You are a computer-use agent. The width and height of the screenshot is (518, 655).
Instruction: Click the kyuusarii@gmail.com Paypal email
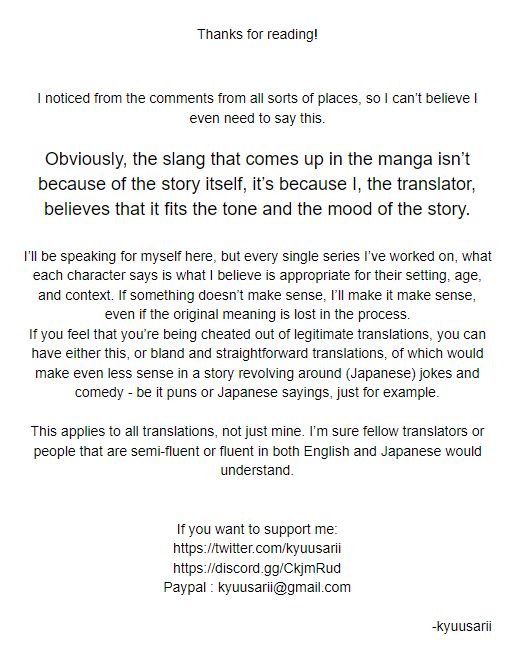pos(284,587)
